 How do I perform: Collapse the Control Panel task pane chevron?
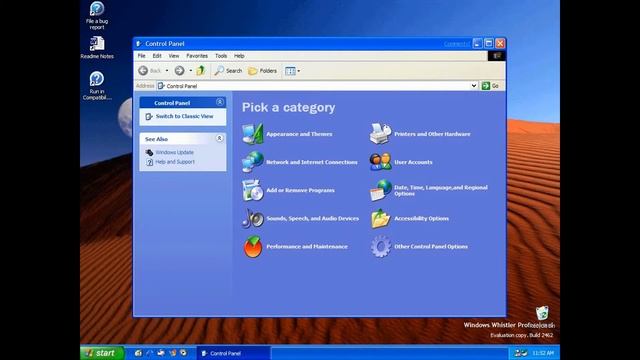coord(220,102)
